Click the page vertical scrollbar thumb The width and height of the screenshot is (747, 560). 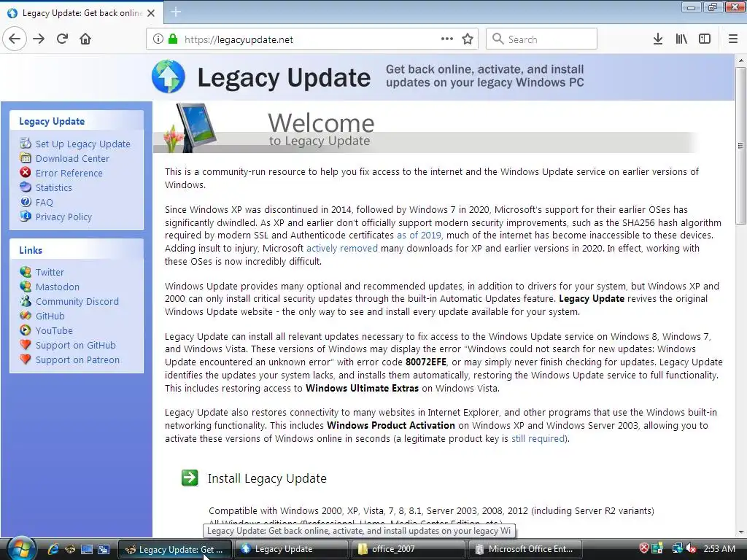pos(740,145)
